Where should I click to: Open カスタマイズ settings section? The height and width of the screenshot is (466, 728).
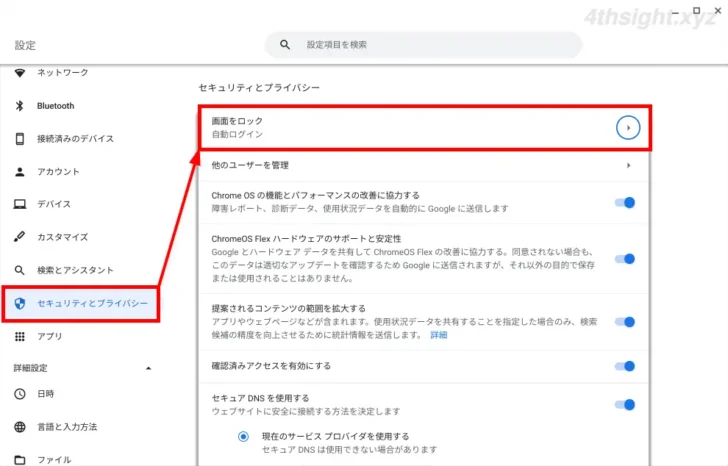pyautogui.click(x=63, y=237)
